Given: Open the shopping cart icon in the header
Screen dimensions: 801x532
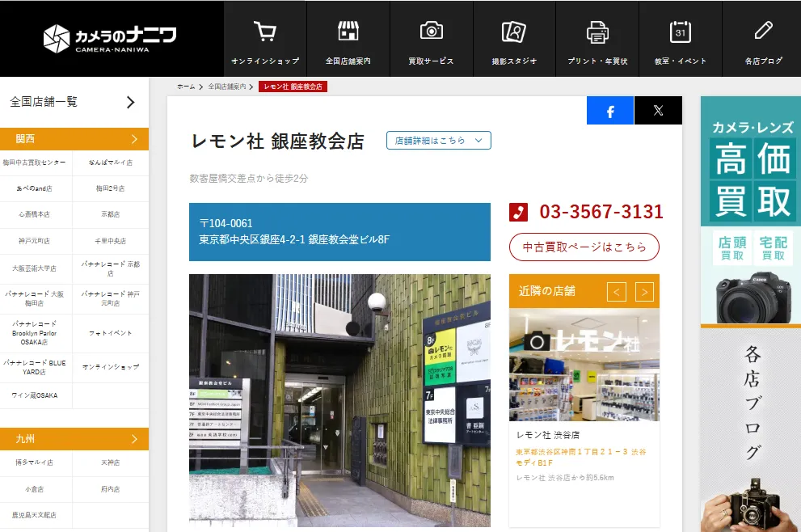Looking at the screenshot, I should [265, 32].
